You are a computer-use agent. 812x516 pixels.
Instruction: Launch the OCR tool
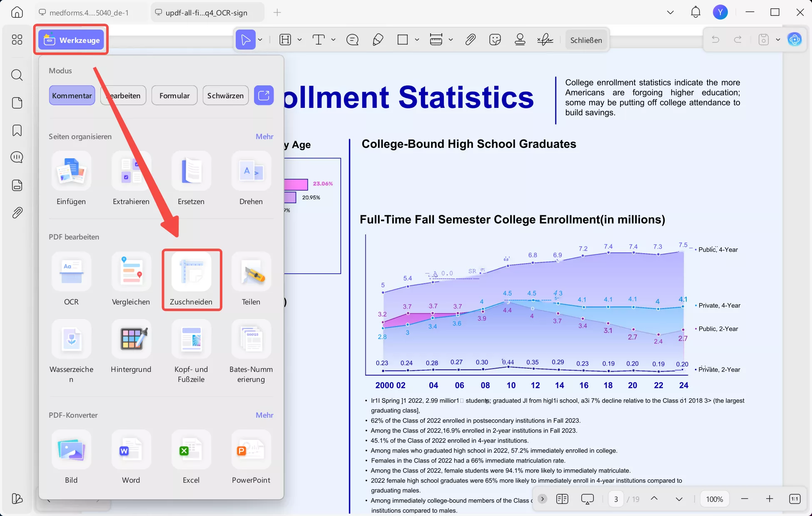(71, 272)
